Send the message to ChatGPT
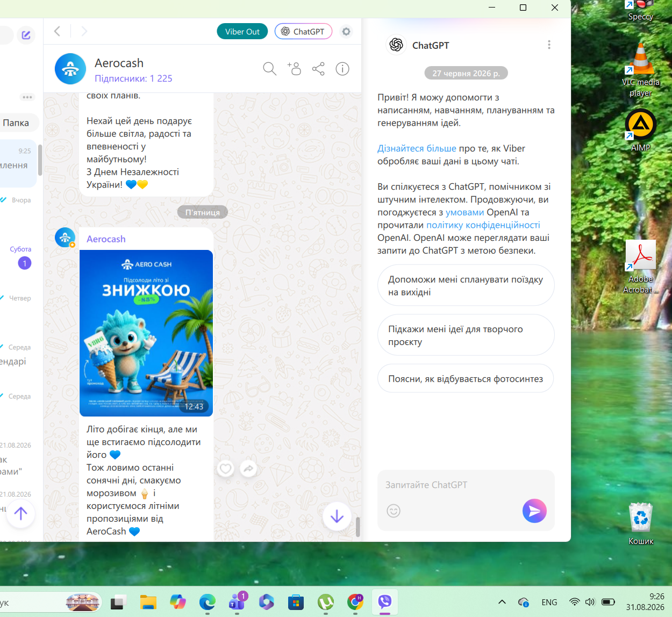This screenshot has width=672, height=617. pos(534,511)
